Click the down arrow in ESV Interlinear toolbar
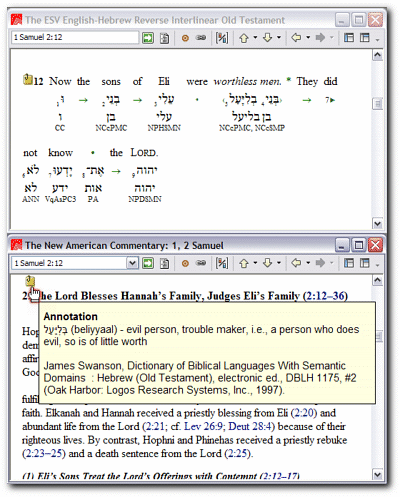Image resolution: width=400 pixels, height=497 pixels. pyautogui.click(x=268, y=38)
